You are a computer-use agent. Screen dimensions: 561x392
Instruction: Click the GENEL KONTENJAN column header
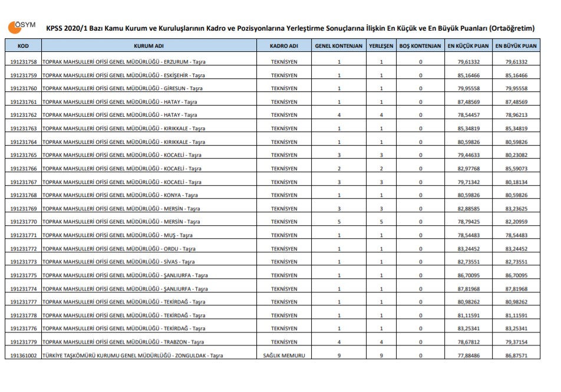[339, 46]
